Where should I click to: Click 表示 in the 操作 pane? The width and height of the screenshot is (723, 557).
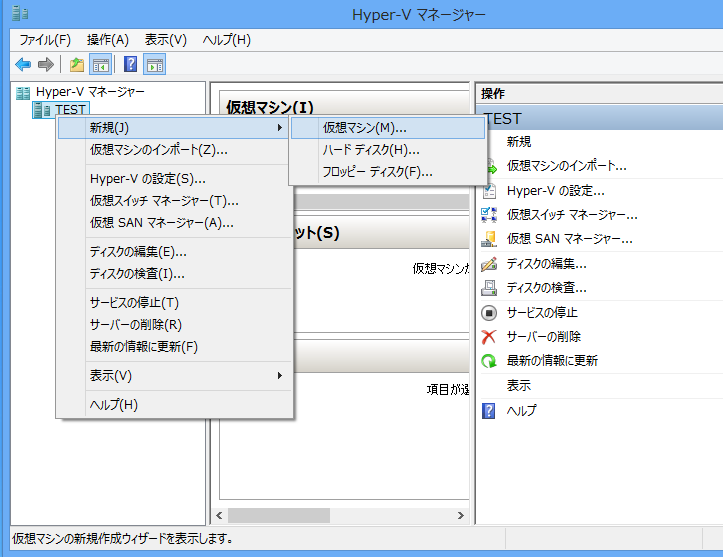tap(519, 385)
